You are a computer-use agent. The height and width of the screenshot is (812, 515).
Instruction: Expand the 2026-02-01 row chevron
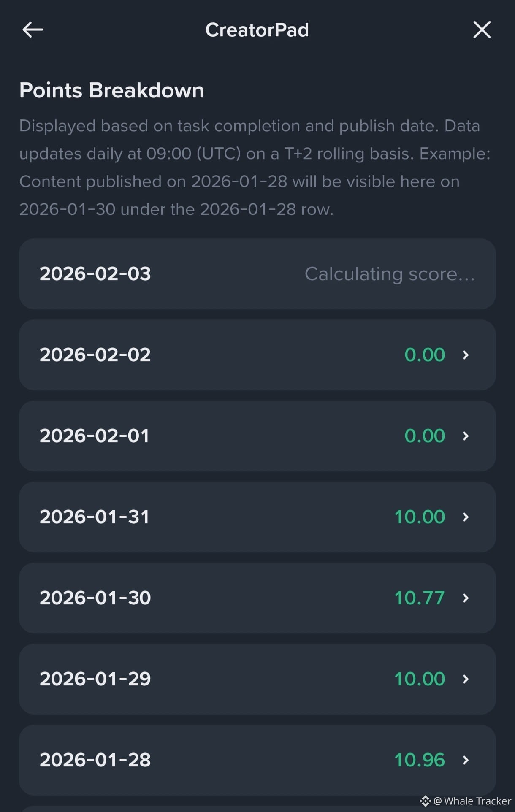[x=465, y=436]
